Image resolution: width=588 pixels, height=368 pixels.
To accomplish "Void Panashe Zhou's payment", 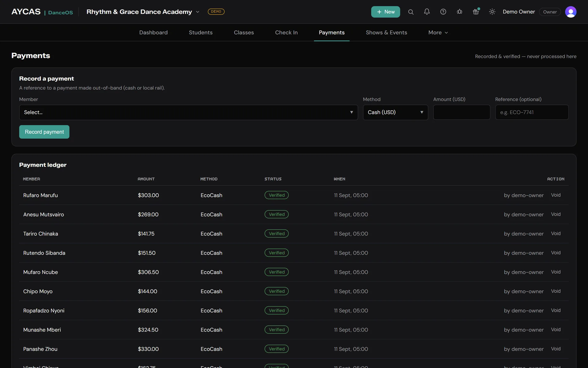I will 556,349.
